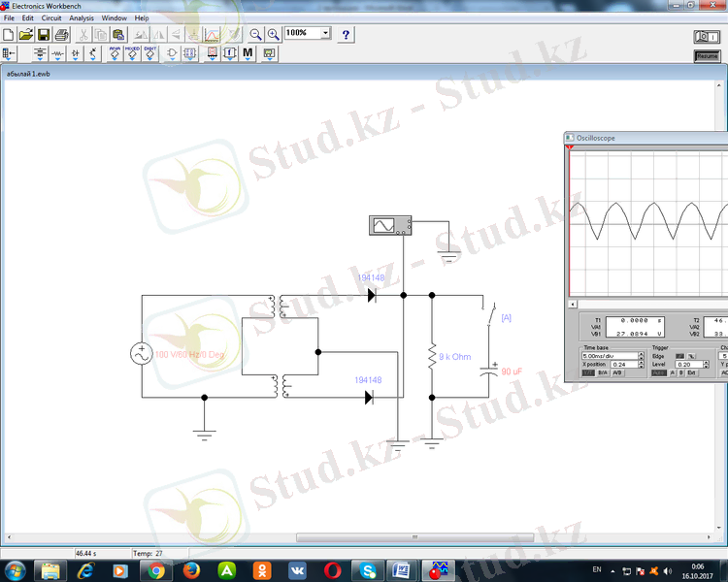This screenshot has height=582, width=728.
Task: Switch oscilloscope axes to B/A mode
Action: [603, 372]
